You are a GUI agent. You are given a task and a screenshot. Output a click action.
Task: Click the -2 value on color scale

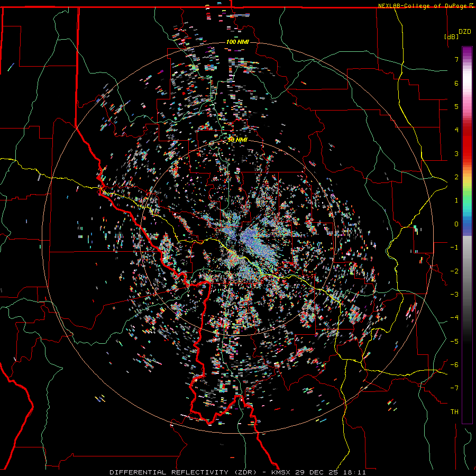point(454,271)
